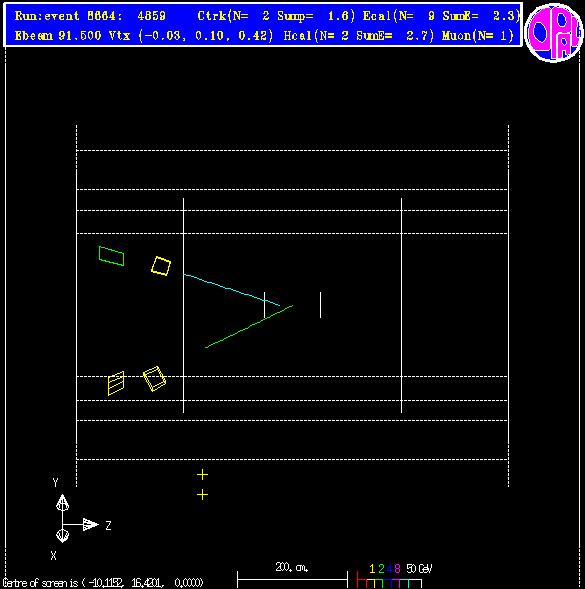Select the green charged track line
The width and height of the screenshot is (585, 589).
[249, 326]
